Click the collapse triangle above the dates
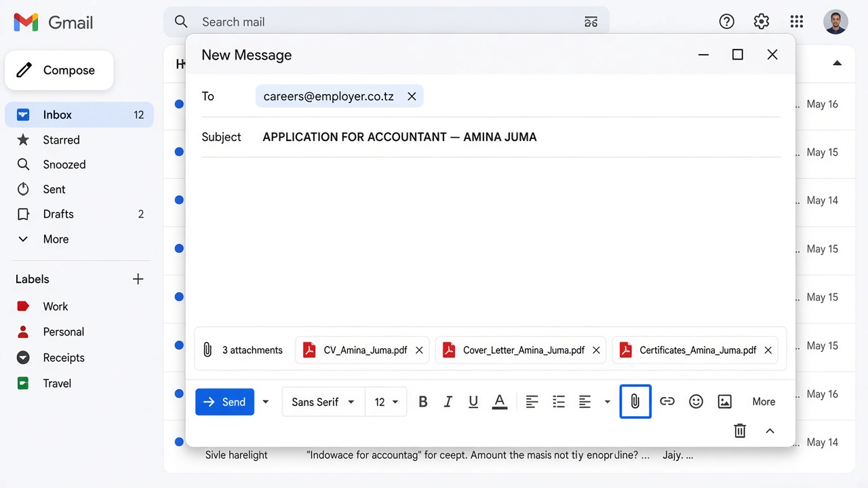Viewport: 868px width, 488px height. 837,63
